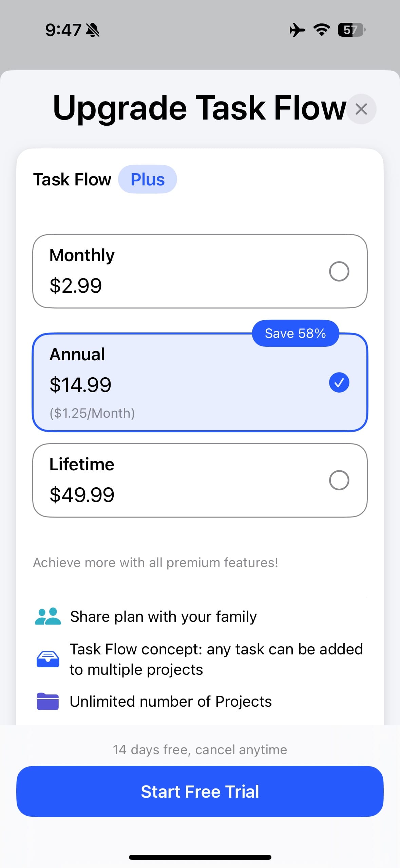Tap the family sharing people icon
Image resolution: width=400 pixels, height=868 pixels.
pos(48,616)
